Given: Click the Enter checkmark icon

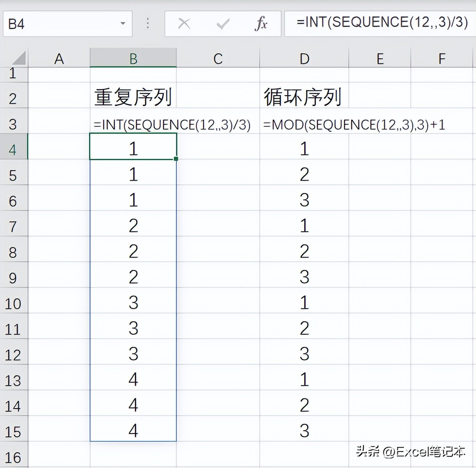Looking at the screenshot, I should tap(223, 24).
